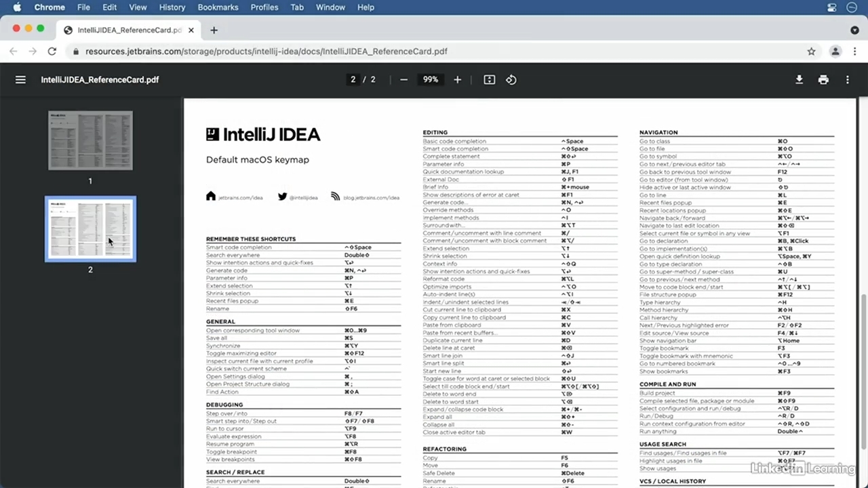Open the Tab menu

(x=297, y=7)
